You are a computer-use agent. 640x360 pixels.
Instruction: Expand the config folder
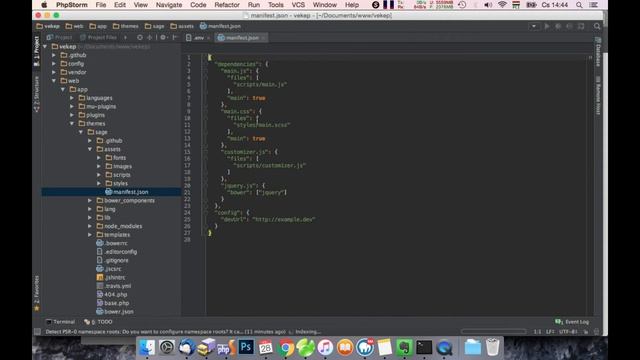click(54, 64)
